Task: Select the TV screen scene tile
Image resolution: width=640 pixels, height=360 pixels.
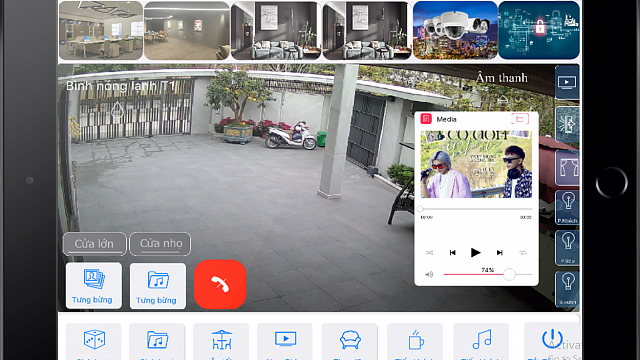Action: coord(285,341)
